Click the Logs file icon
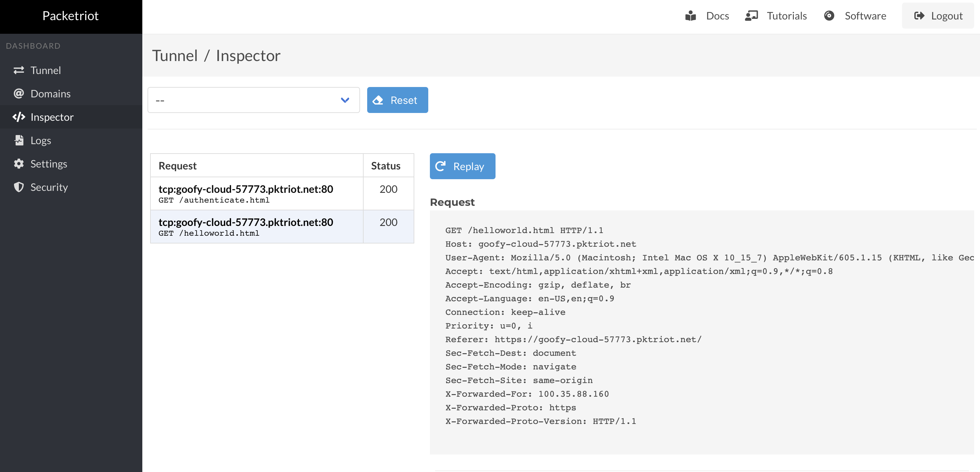 pyautogui.click(x=19, y=140)
